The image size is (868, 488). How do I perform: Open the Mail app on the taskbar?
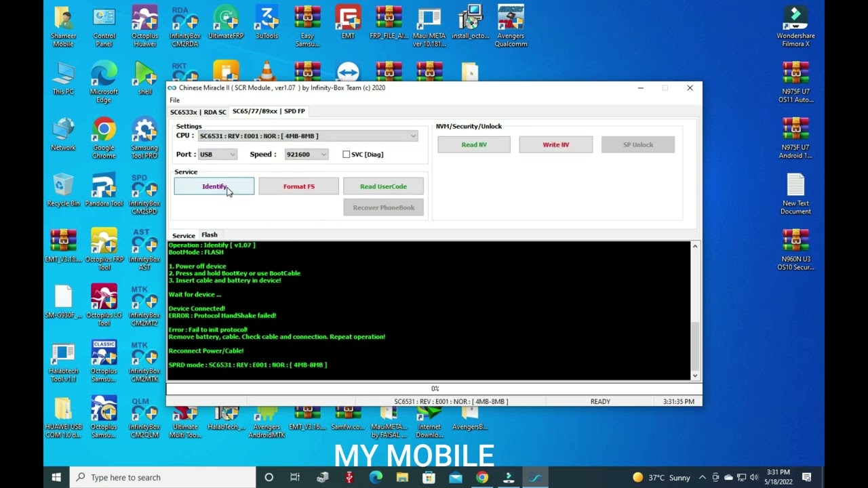point(456,477)
